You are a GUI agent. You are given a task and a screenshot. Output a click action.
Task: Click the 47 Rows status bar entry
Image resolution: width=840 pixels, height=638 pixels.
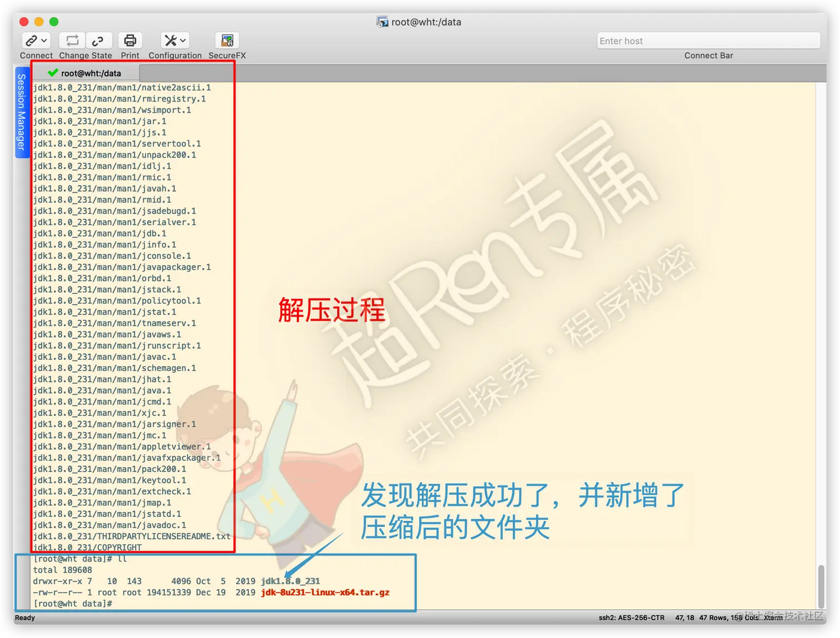click(x=713, y=618)
